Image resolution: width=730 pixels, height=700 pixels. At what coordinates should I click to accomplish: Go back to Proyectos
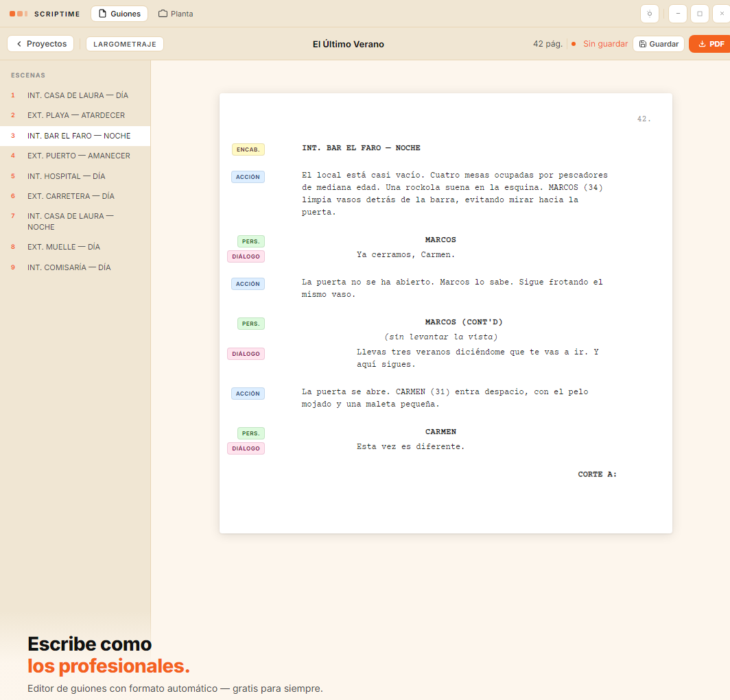point(40,44)
